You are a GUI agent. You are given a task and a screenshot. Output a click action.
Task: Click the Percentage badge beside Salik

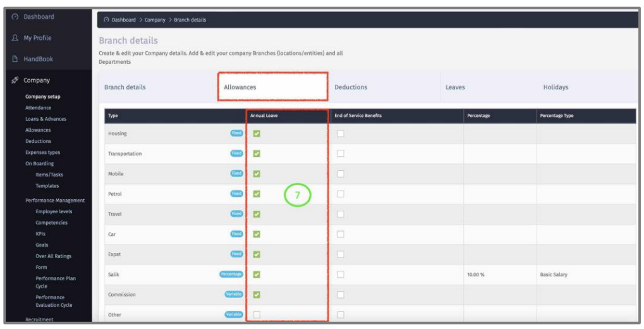(x=231, y=275)
